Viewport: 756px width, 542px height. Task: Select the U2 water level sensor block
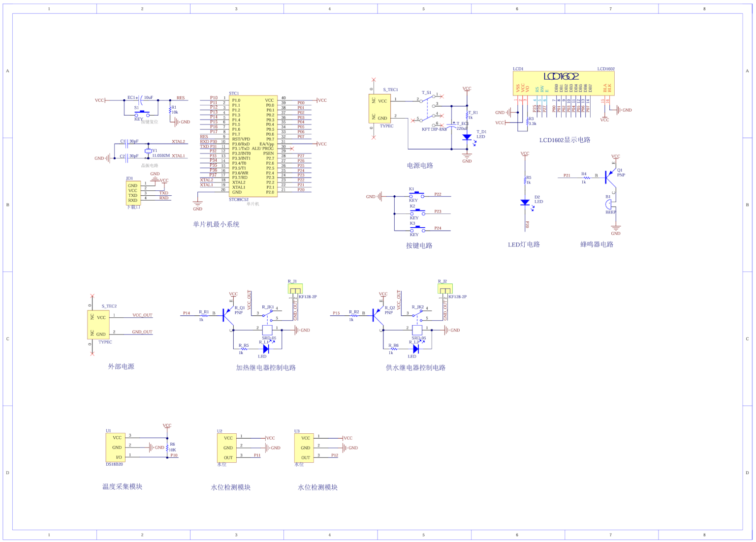tap(227, 448)
